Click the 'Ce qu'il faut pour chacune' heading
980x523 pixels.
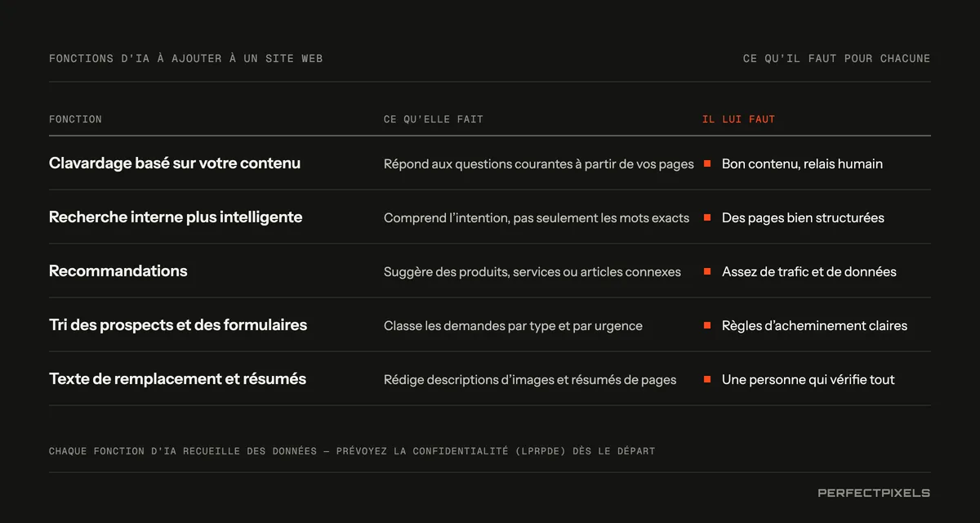836,59
